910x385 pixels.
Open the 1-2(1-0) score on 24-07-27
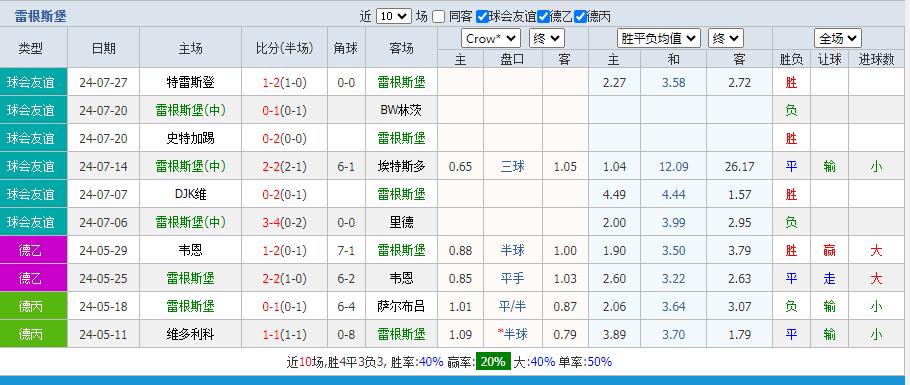coord(284,82)
